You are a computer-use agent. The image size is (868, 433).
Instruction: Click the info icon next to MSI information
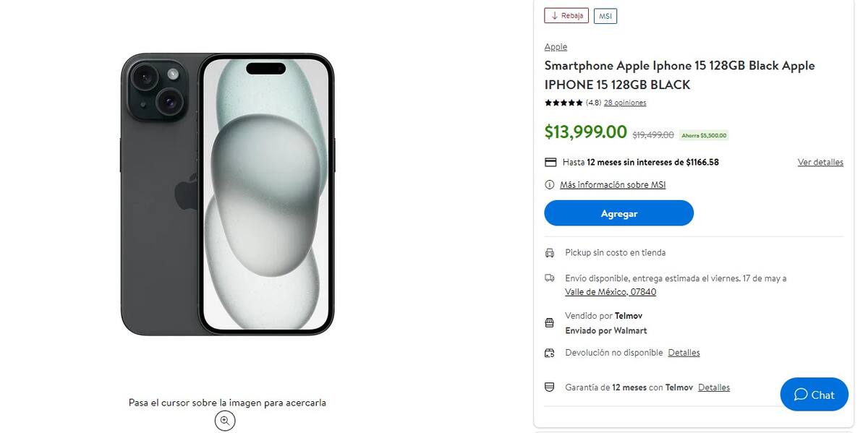pos(550,185)
